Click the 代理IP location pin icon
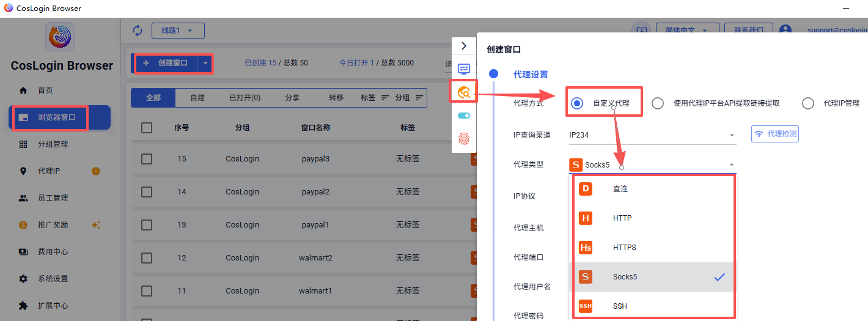 click(x=23, y=171)
